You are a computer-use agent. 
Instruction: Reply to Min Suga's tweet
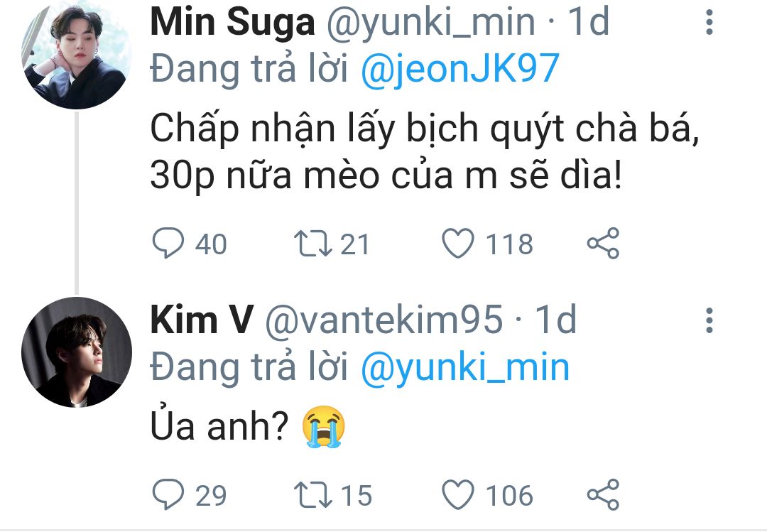point(168,244)
